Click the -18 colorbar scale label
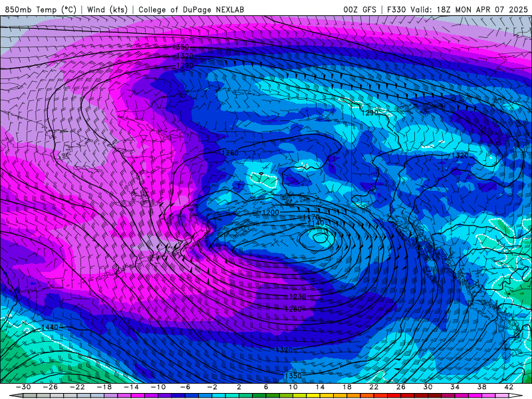 [x=104, y=387]
